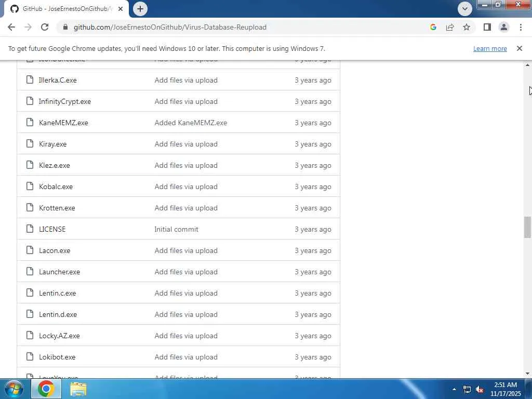
Task: Click file icon next to Lentin.c.exe
Action: click(30, 293)
